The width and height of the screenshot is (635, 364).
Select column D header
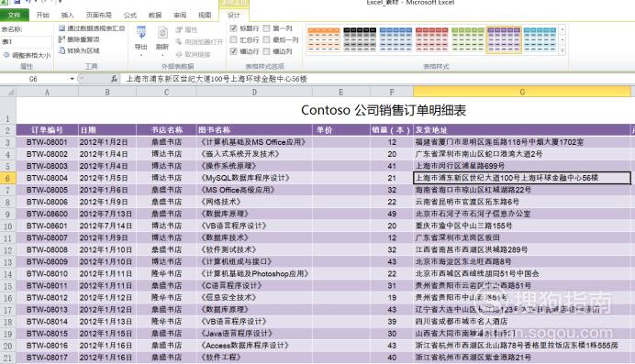[x=254, y=93]
